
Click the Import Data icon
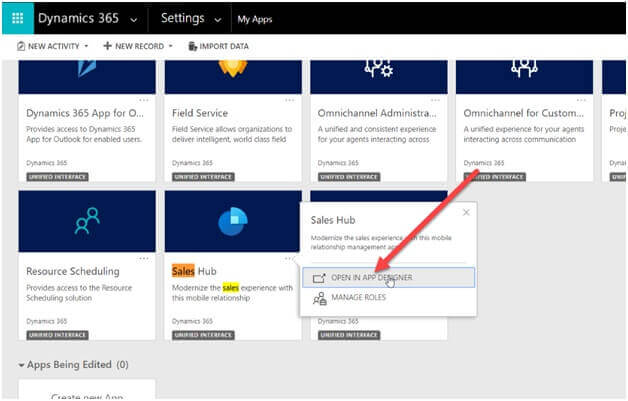(x=193, y=46)
